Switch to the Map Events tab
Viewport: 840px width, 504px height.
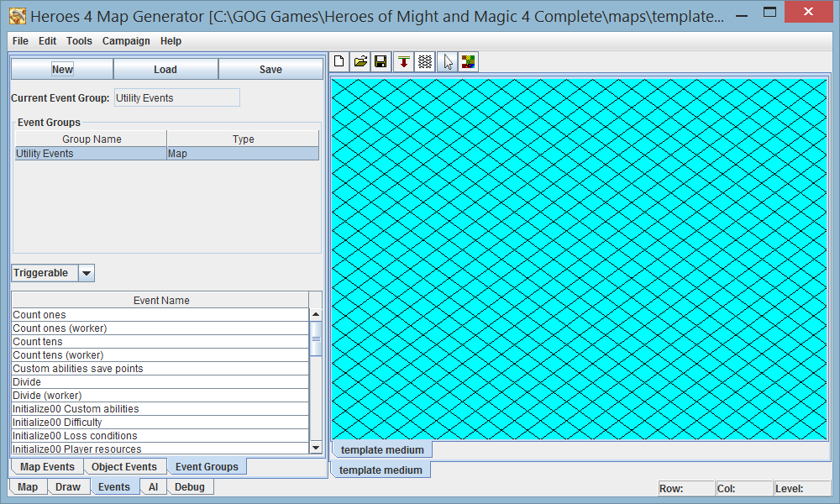point(47,466)
